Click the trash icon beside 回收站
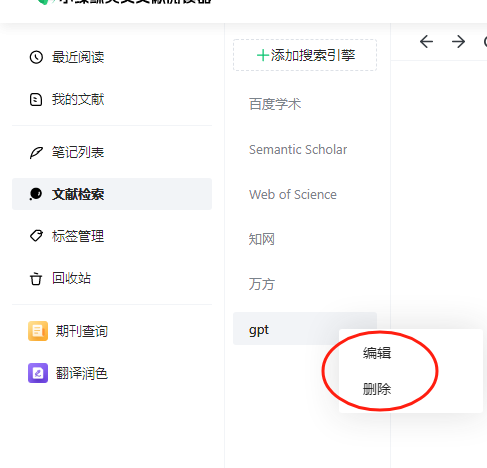487x468 pixels. click(x=36, y=279)
